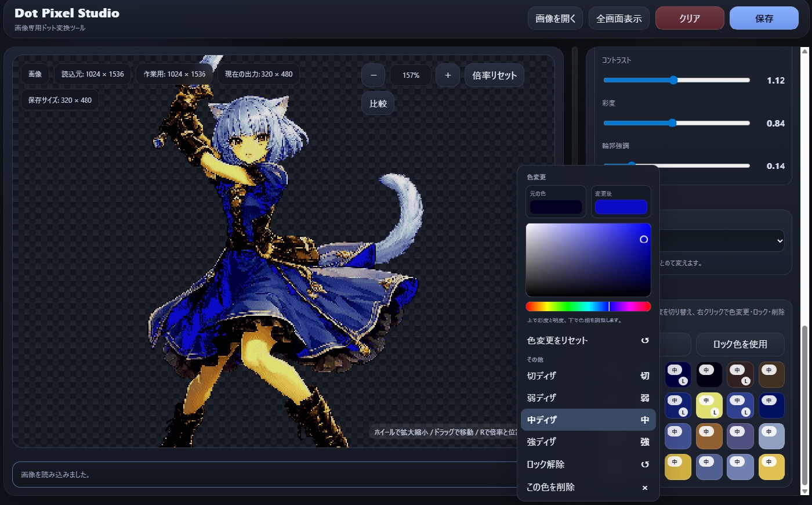The image size is (812, 505).
Task: Click the 中 badge on the orange-brown swatch
Action: (706, 431)
